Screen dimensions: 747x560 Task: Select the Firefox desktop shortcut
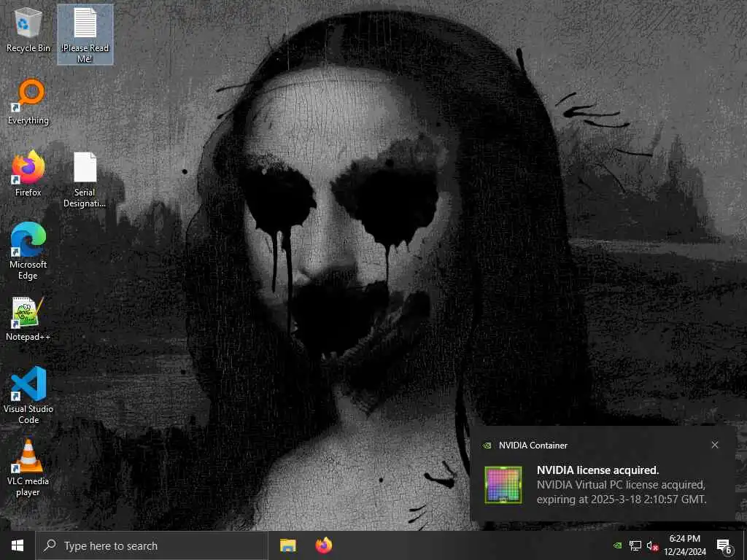pos(28,174)
